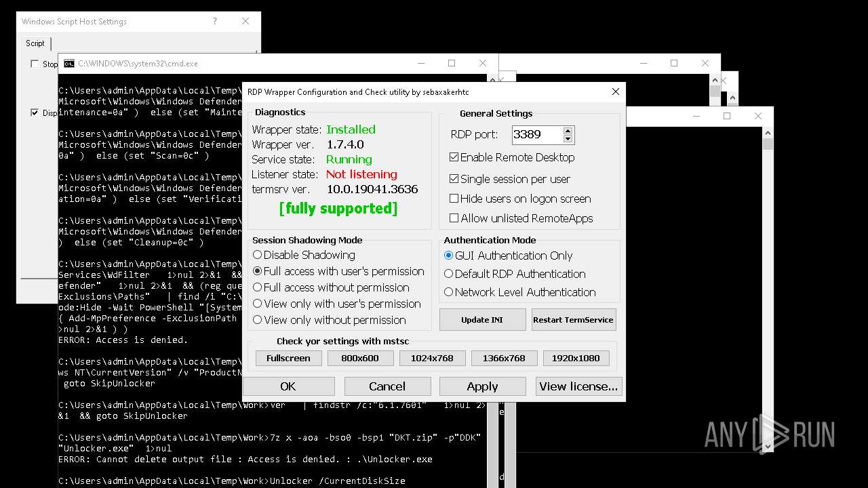Screen dimensions: 868x488
Task: Apply the RDP configuration
Action: tap(482, 386)
